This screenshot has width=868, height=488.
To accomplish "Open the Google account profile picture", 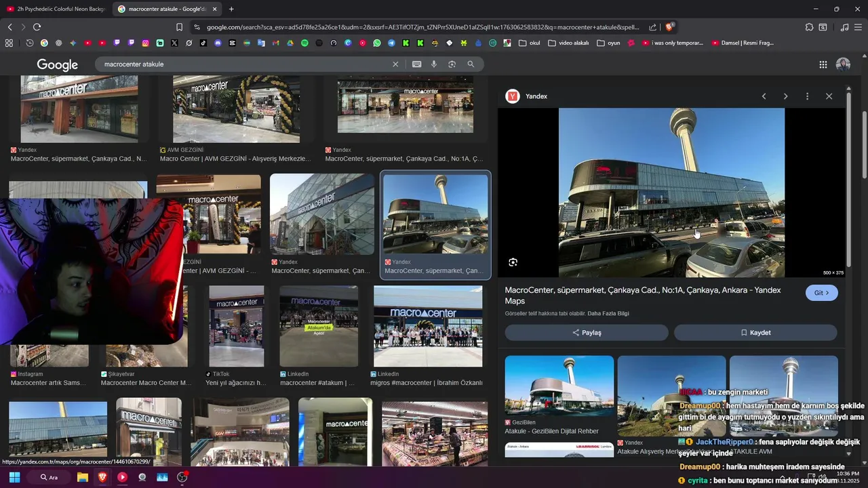I will (x=843, y=64).
